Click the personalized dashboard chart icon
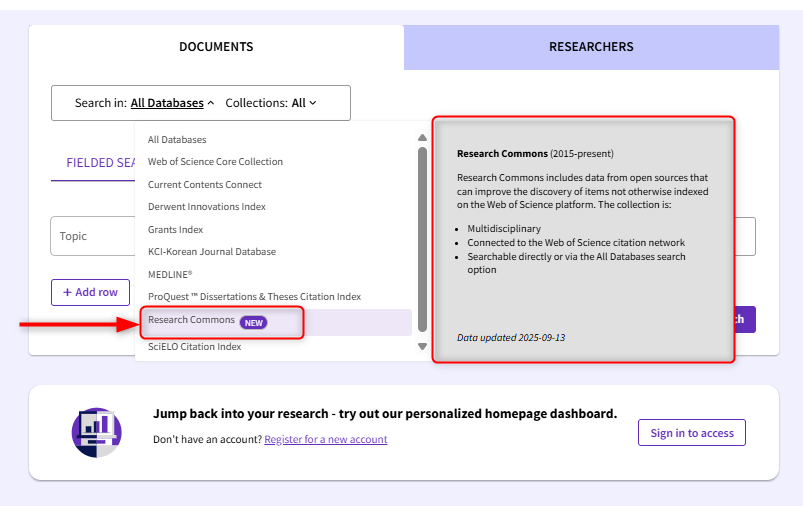Viewport: 803px width, 506px height. [x=97, y=432]
